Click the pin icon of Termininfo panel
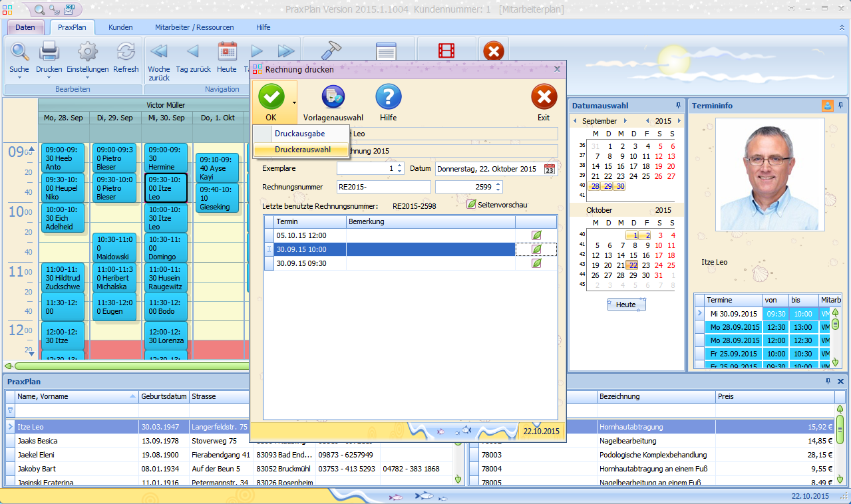Viewport: 851px width, 504px height. (841, 105)
